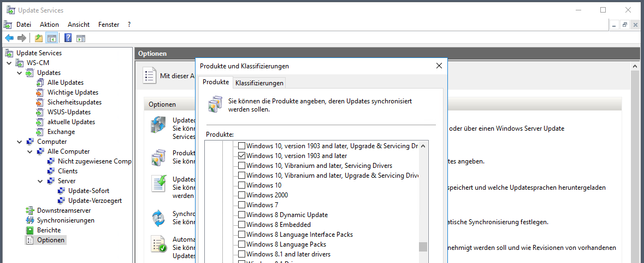The width and height of the screenshot is (644, 263).
Task: Click the gray forward arrow toolbar icon
Action: click(x=22, y=38)
